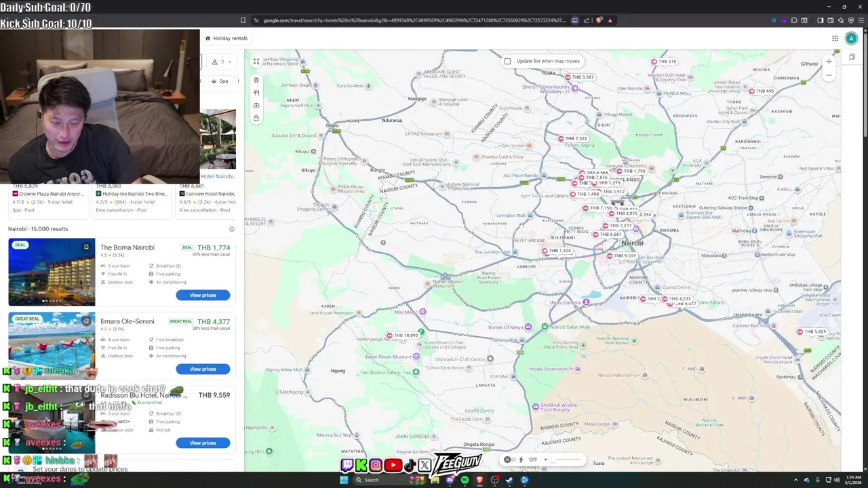Open the guests count dropdown
This screenshot has height=488, width=868.
pyautogui.click(x=222, y=62)
